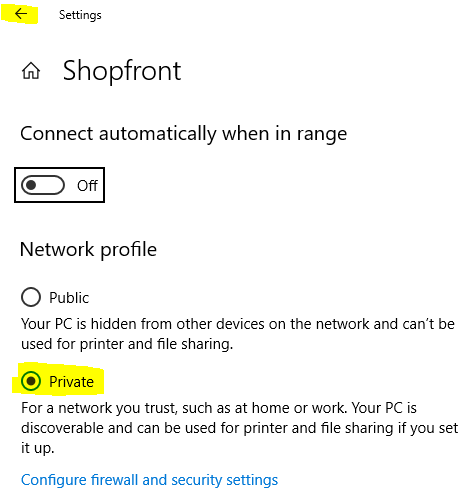Click the Public profile description text
The width and height of the screenshot is (470, 503).
click(x=238, y=334)
